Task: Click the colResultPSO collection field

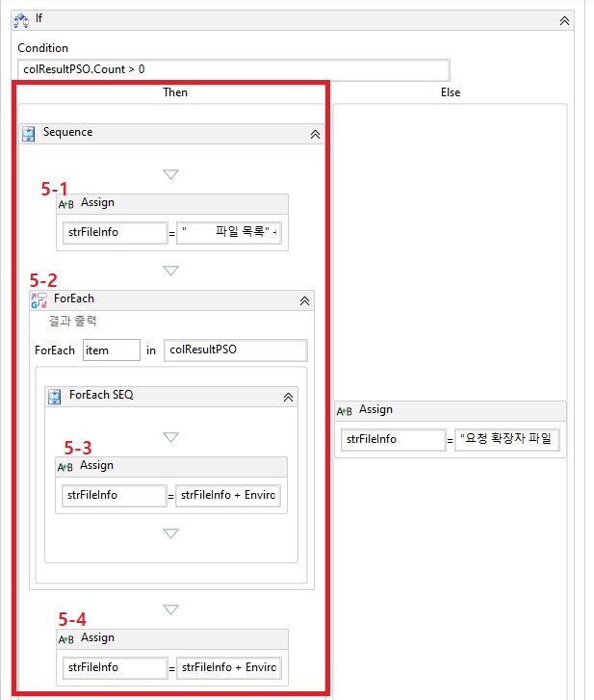Action: click(x=236, y=350)
